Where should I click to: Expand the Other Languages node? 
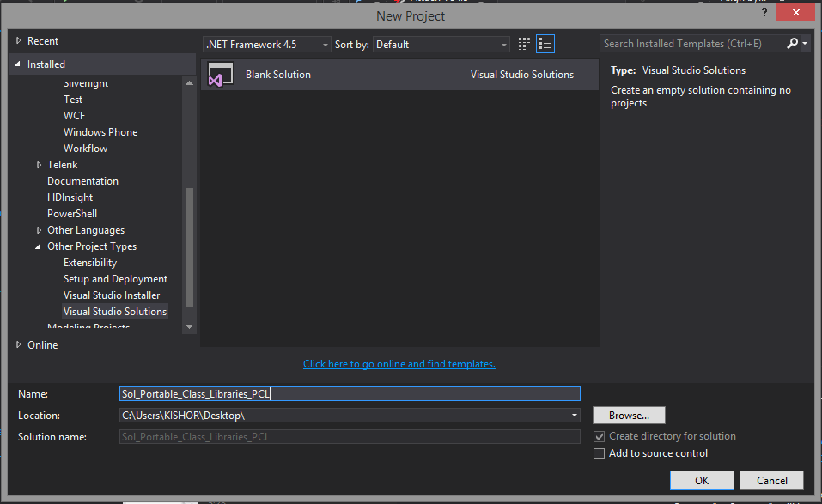click(39, 230)
